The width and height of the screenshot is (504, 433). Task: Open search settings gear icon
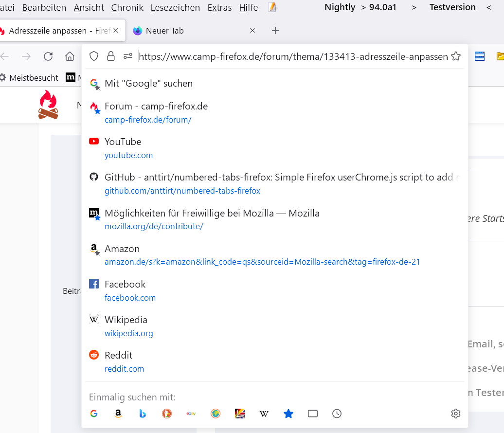456,414
